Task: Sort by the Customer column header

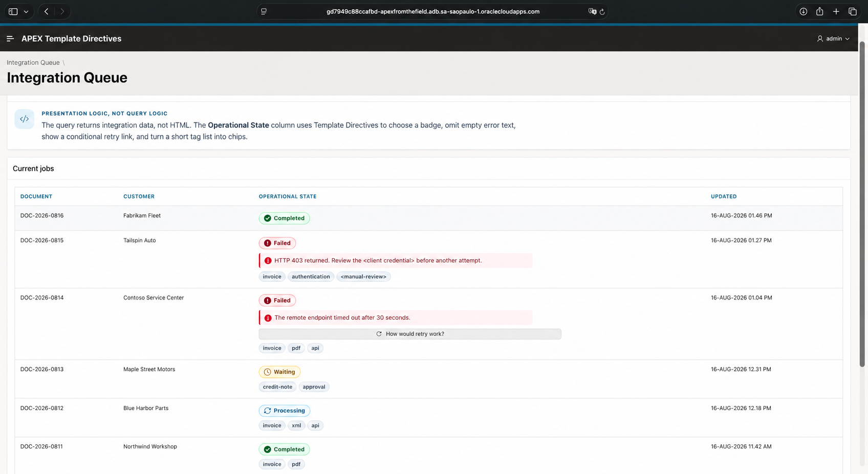Action: coord(139,196)
